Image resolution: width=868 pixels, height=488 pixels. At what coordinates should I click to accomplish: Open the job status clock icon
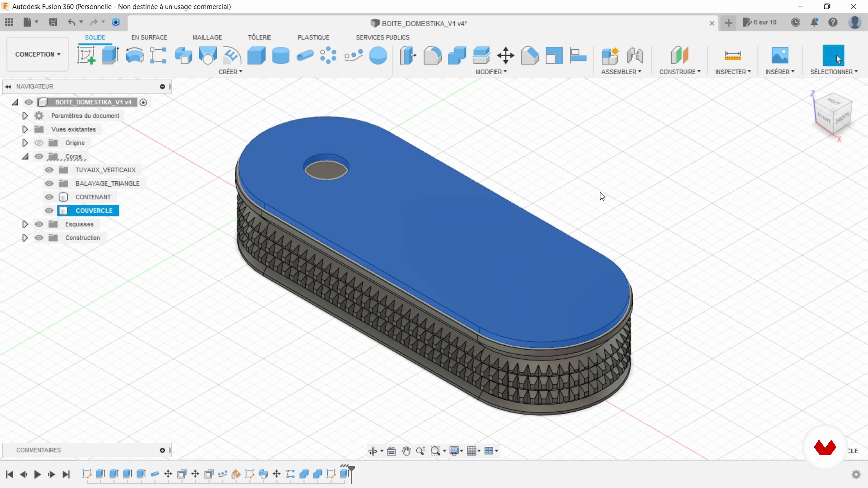click(796, 22)
